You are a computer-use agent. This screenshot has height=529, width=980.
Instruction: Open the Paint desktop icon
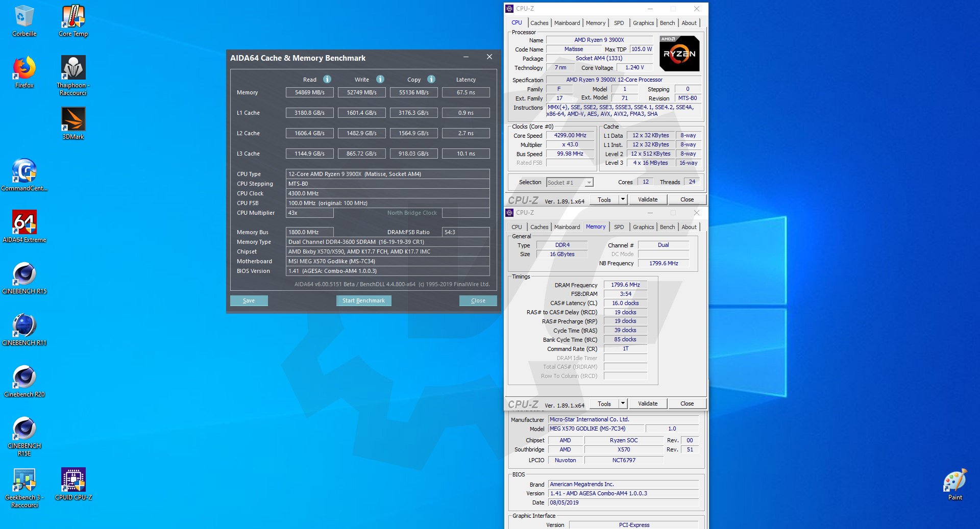(x=954, y=481)
